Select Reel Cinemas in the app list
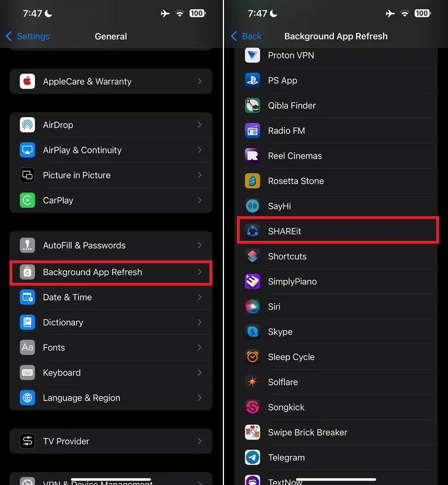This screenshot has width=448, height=485. point(336,156)
